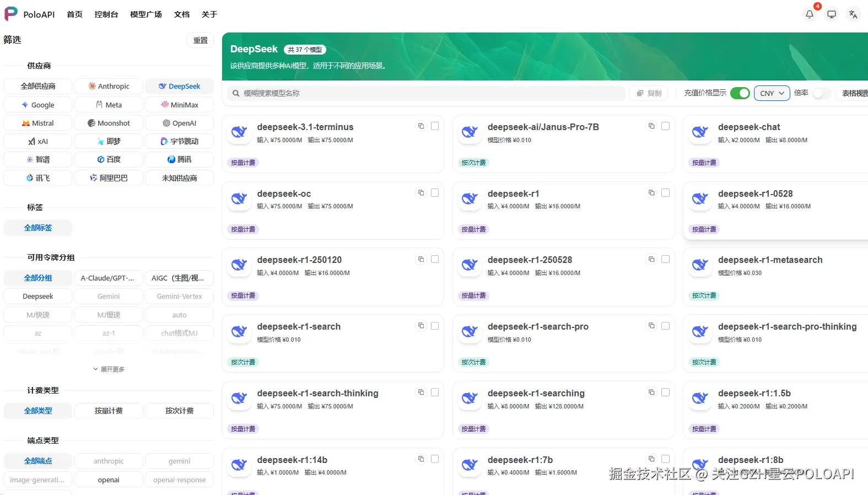Filter by Anthropic vendor
The width and height of the screenshot is (868, 495).
click(x=109, y=86)
